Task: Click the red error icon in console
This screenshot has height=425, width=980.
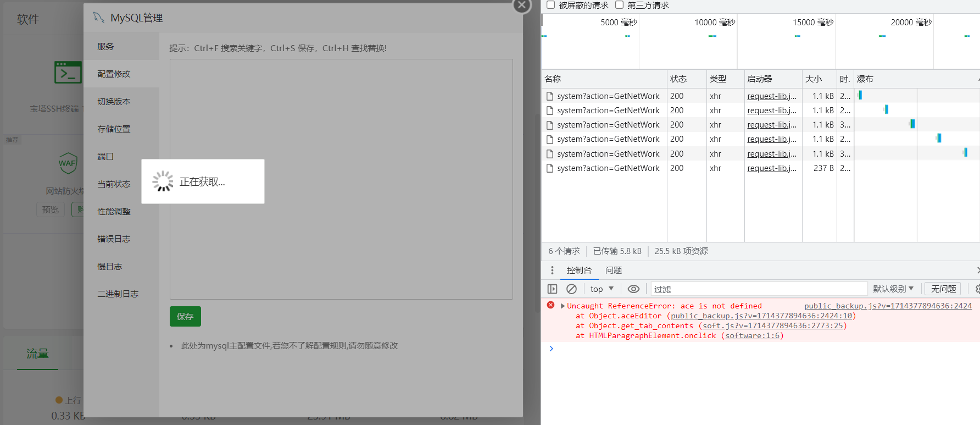Action: coord(550,305)
